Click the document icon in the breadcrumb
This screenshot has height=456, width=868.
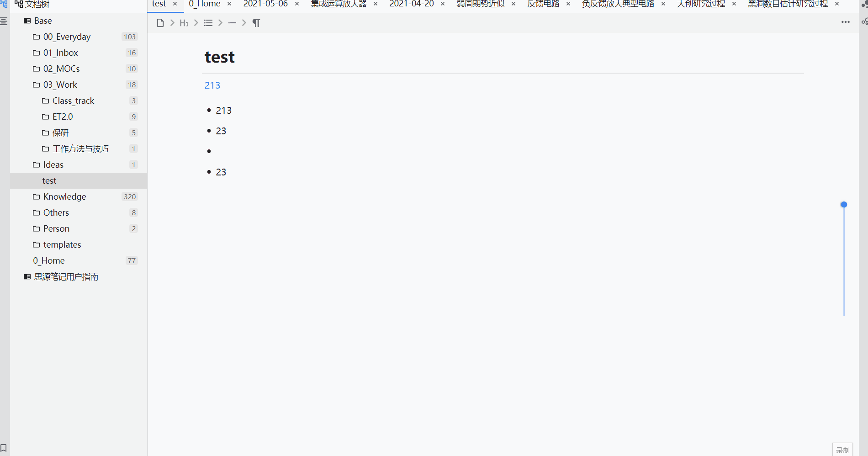click(x=160, y=22)
